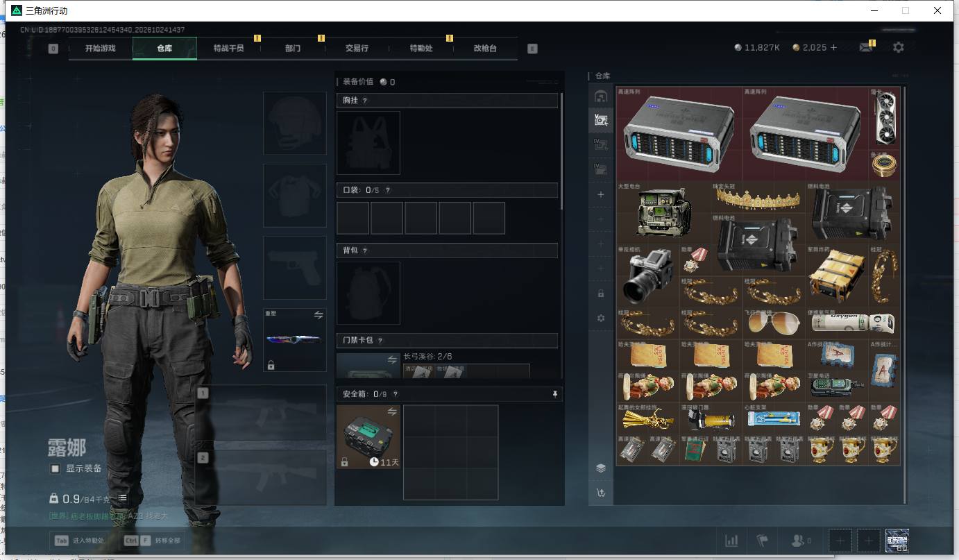Viewport: 959px width, 560px height.
Task: Open the friends list icon
Action: (x=801, y=541)
